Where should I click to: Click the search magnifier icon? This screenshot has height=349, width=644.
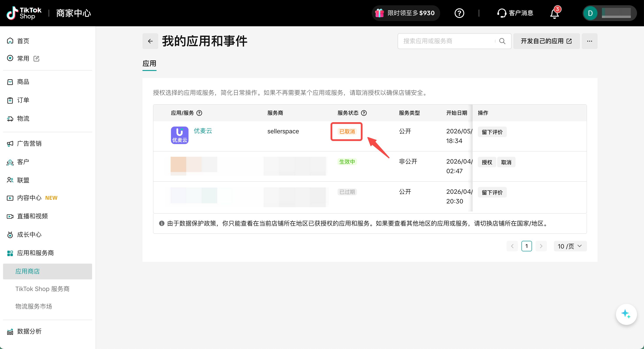tap(502, 41)
